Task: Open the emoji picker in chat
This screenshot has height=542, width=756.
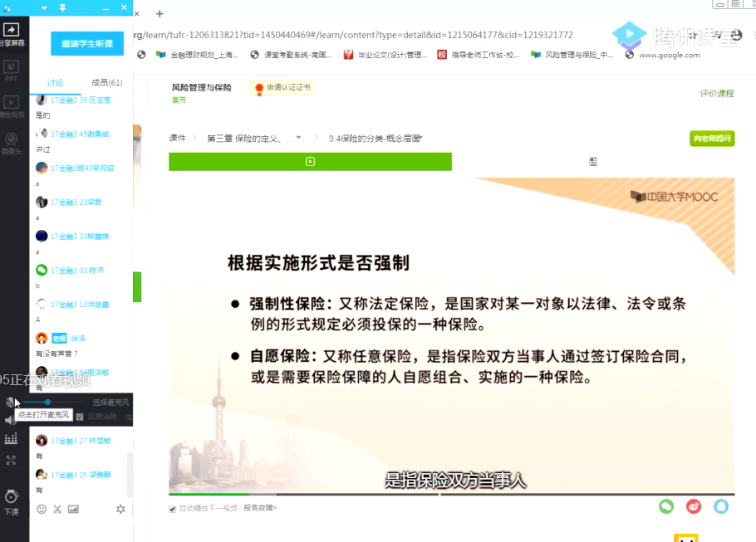Action: (x=42, y=509)
